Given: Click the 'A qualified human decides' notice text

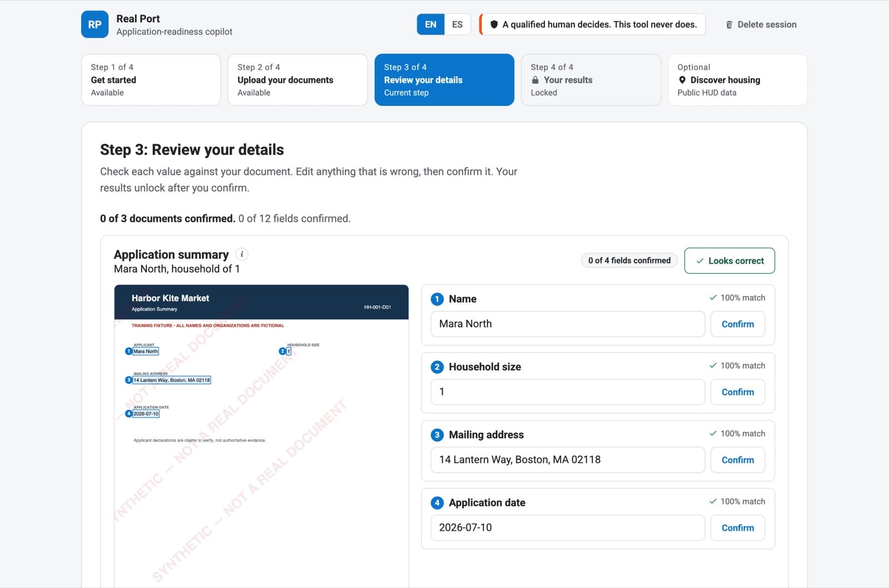Looking at the screenshot, I should click(600, 24).
